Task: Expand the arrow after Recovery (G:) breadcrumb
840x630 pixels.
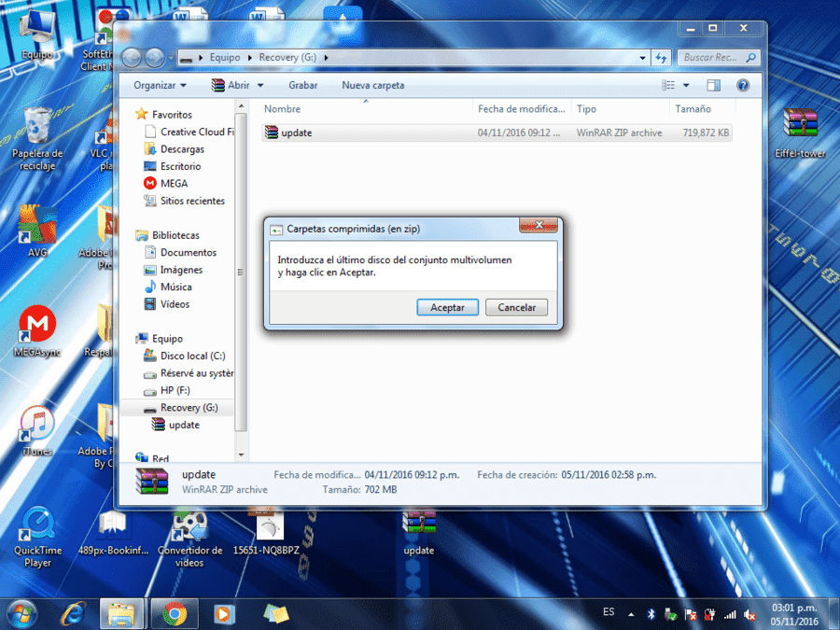Action: coord(326,57)
